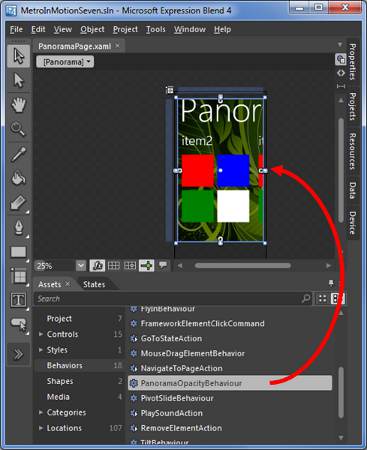Select the Eyedropper tool
This screenshot has height=450, width=367.
[19, 154]
